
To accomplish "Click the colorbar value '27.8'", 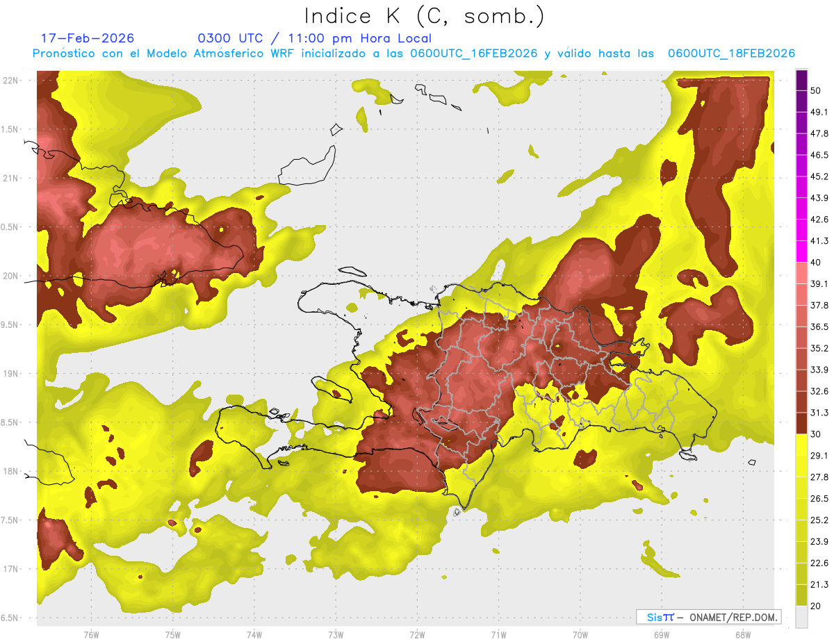I will 819,477.
